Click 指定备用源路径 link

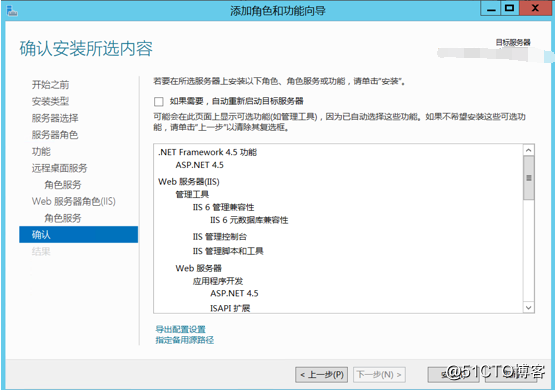[x=185, y=340]
